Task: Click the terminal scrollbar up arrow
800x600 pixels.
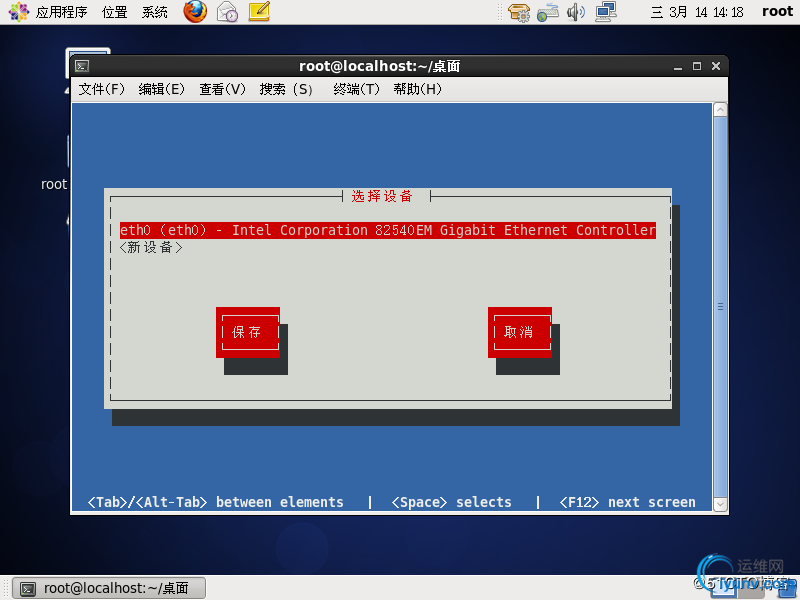Action: pyautogui.click(x=720, y=110)
